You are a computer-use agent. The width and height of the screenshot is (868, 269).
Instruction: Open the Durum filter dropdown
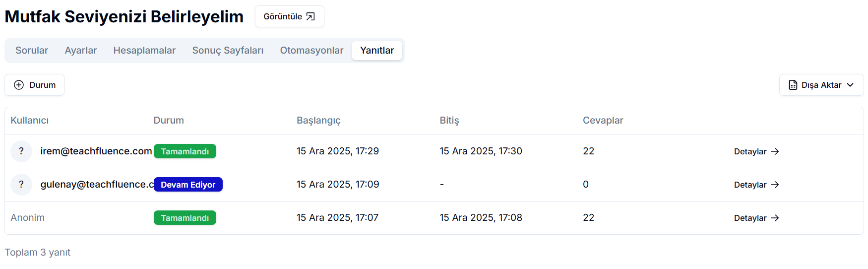tap(35, 85)
